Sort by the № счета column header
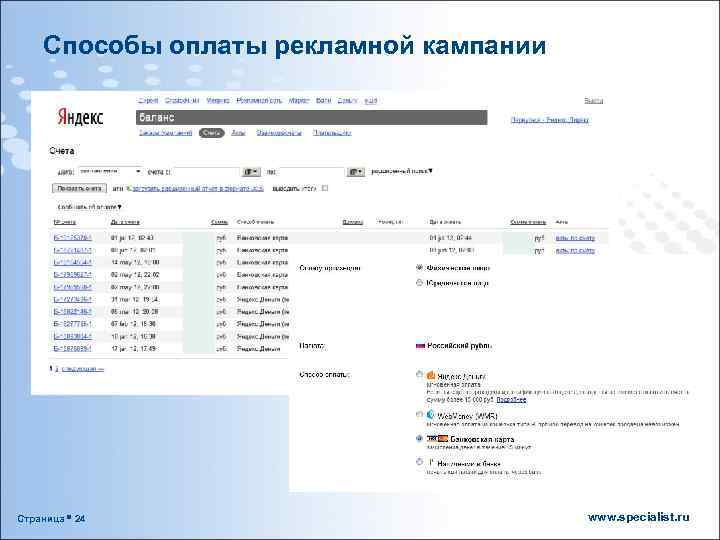 64,222
